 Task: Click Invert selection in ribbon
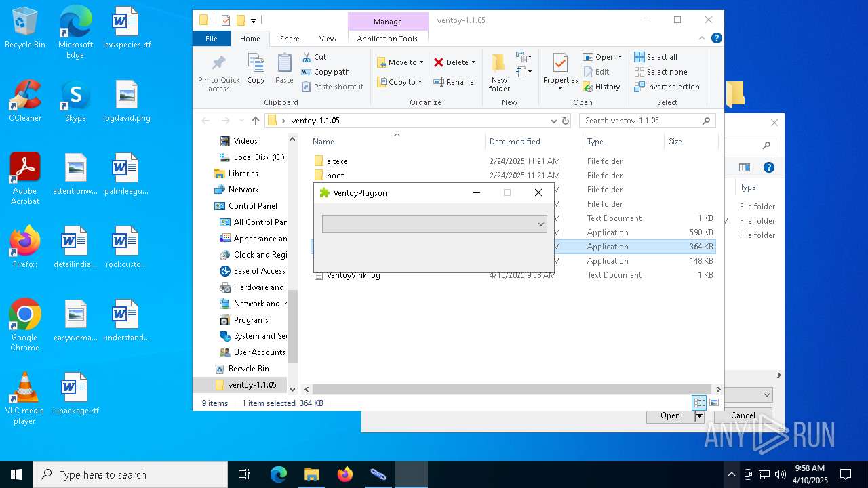coord(667,87)
